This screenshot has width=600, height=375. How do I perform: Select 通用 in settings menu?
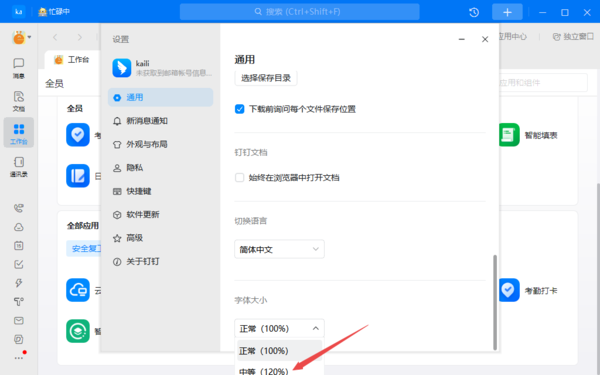(160, 97)
